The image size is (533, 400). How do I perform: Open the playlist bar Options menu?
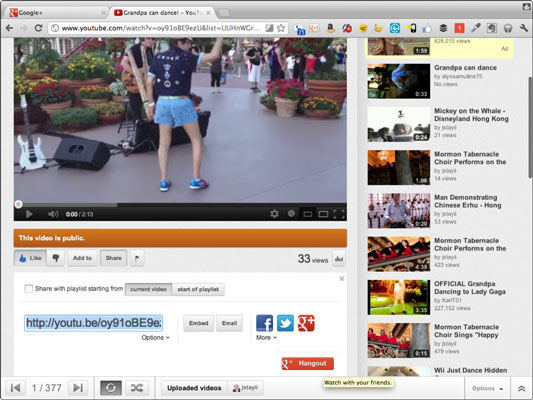pyautogui.click(x=487, y=388)
